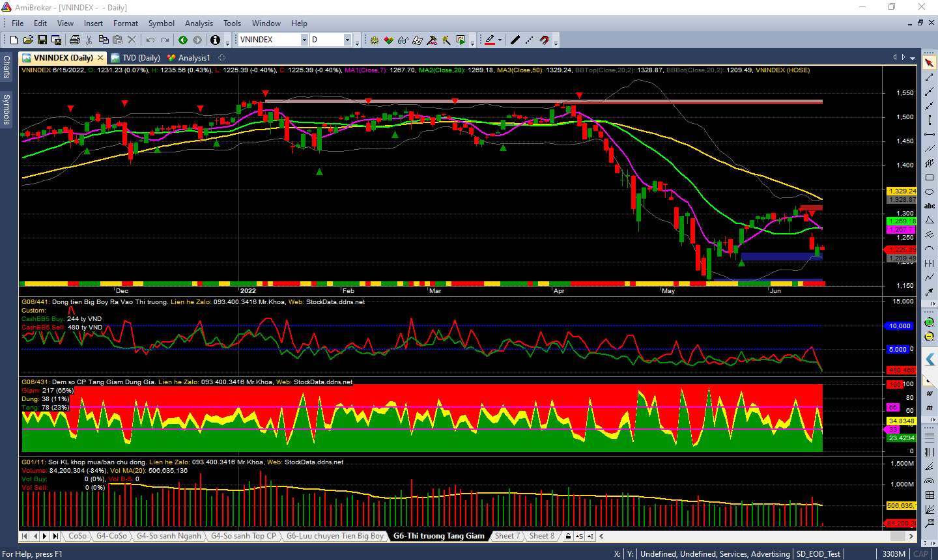Select the Fibonacci arcs tool
Image resolution: width=938 pixels, height=560 pixels.
tap(930, 481)
